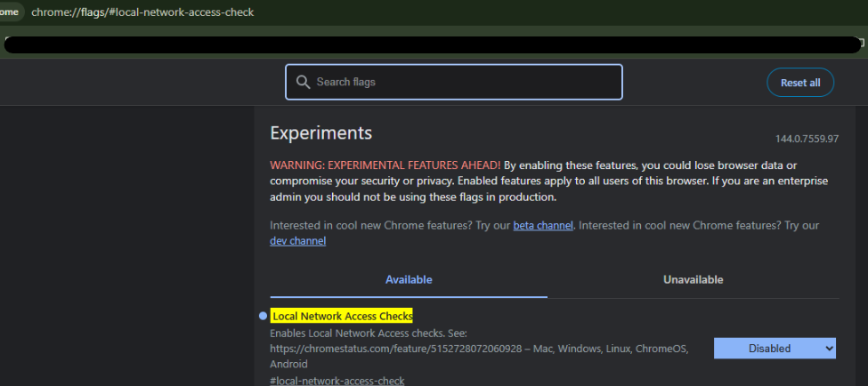The height and width of the screenshot is (386, 868).
Task: Click the blue dot beside Local Network Access Checks
Action: pyautogui.click(x=263, y=317)
